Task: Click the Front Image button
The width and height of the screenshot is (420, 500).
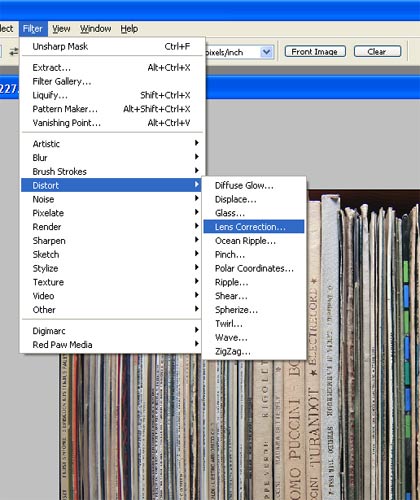Action: point(315,52)
